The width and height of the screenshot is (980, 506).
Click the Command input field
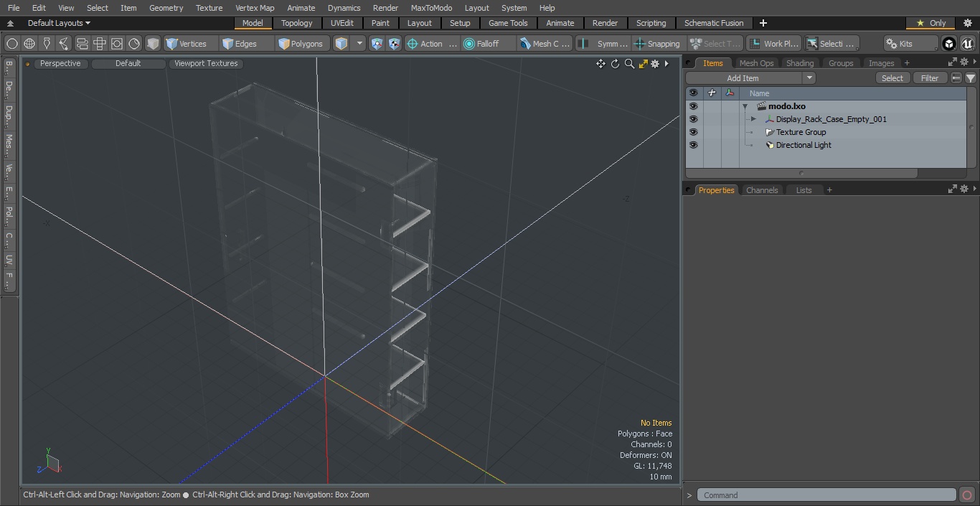click(x=826, y=495)
